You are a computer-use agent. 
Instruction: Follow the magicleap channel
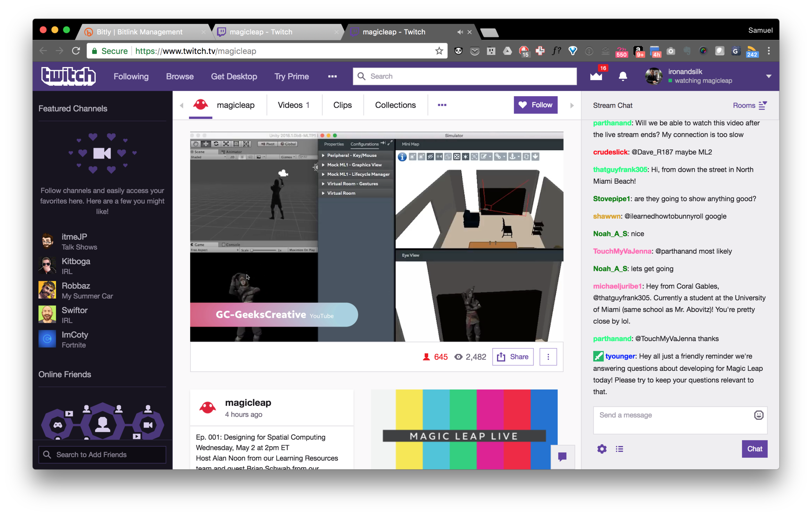pyautogui.click(x=536, y=105)
